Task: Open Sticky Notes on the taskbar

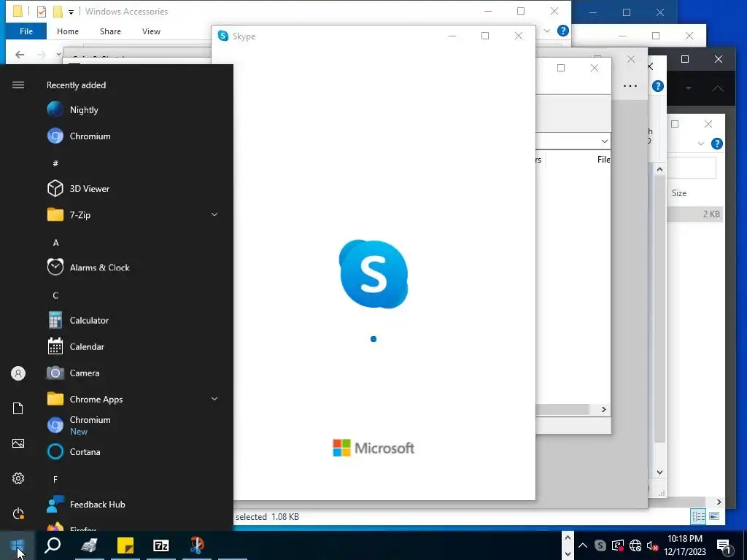Action: [125, 545]
